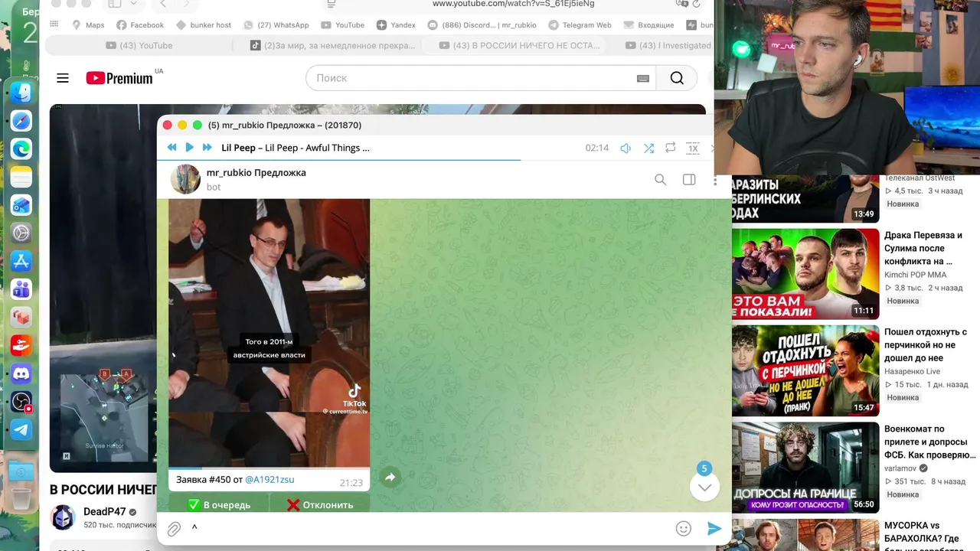Open OBS in the Dock
The width and height of the screenshot is (980, 551).
coord(21,401)
